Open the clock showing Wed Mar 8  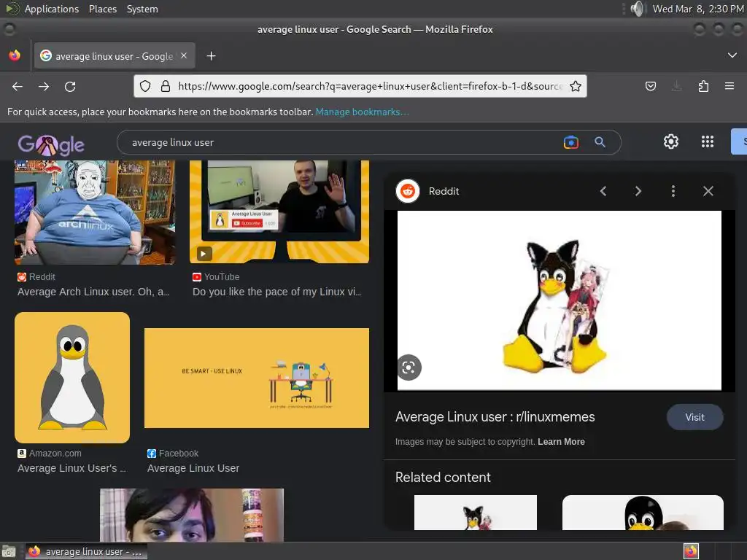pyautogui.click(x=698, y=9)
